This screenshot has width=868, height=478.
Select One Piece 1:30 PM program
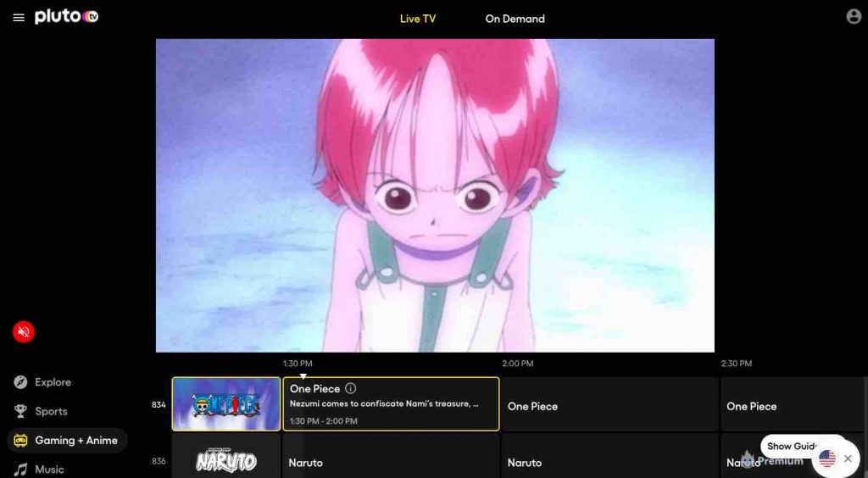[391, 404]
